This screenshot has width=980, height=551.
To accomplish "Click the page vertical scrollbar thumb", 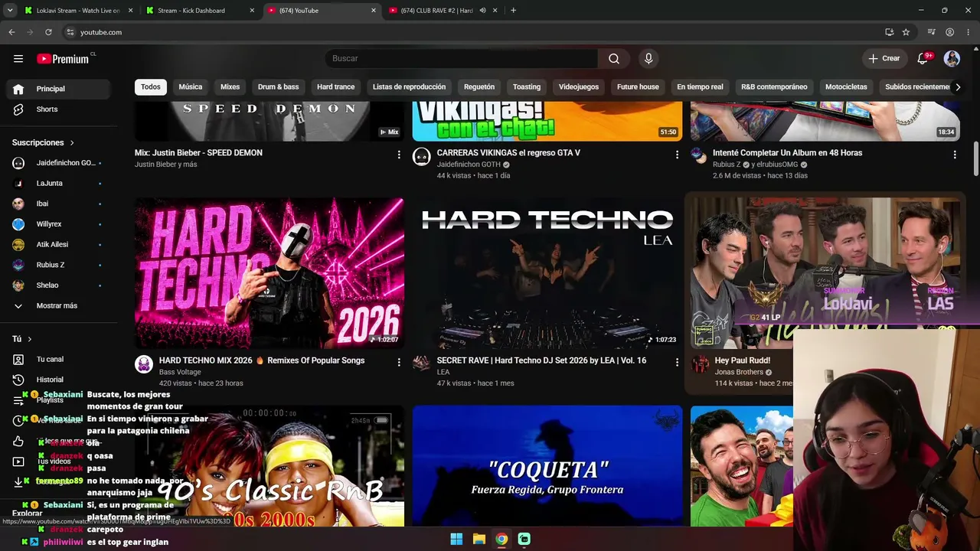I will (975, 158).
